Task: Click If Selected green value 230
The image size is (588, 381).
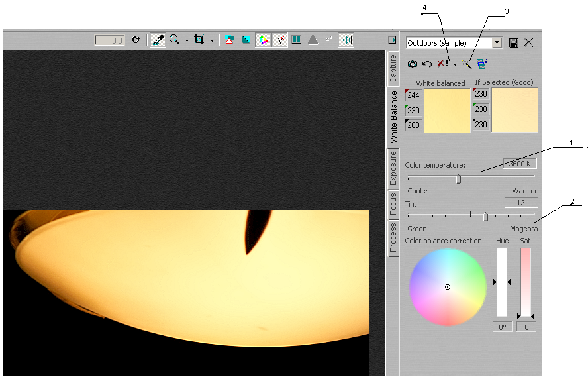Action: click(481, 109)
